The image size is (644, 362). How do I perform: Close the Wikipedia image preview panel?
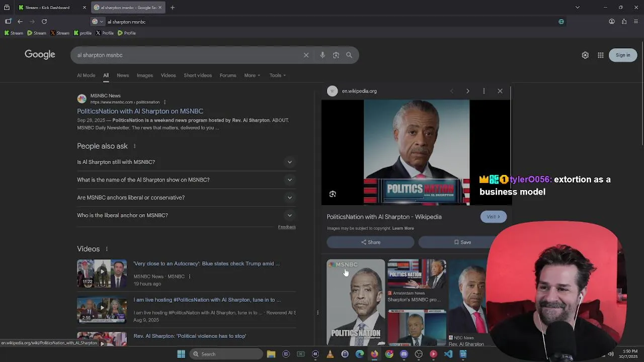coord(500,91)
